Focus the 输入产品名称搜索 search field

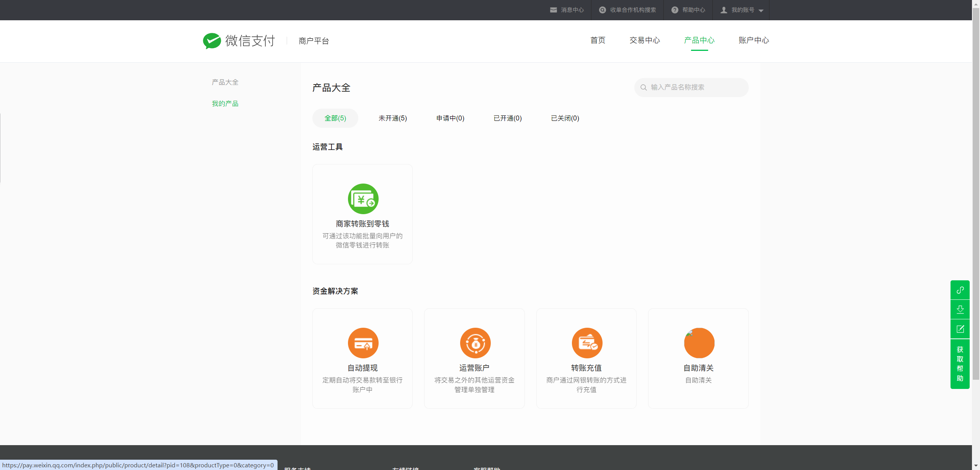click(691, 88)
